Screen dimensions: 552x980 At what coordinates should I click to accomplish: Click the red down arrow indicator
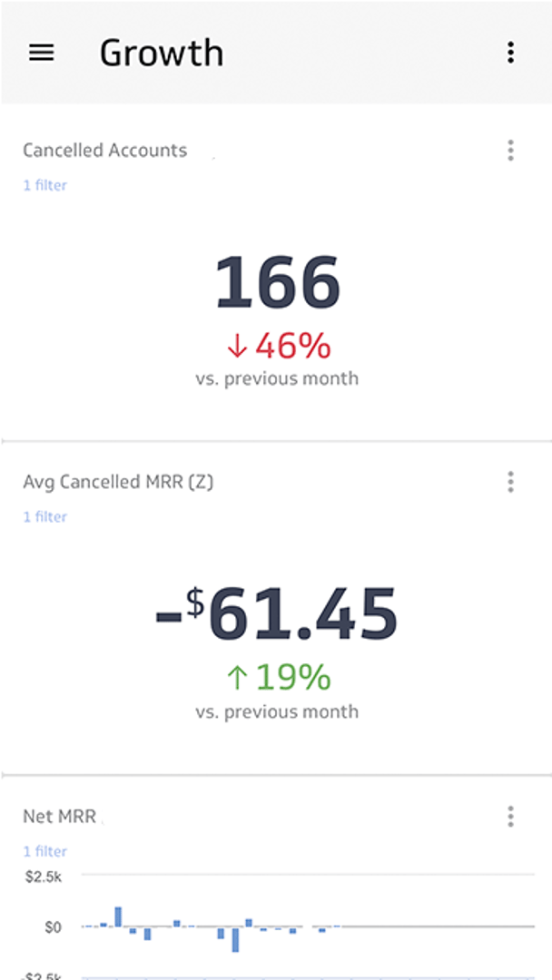pos(236,345)
